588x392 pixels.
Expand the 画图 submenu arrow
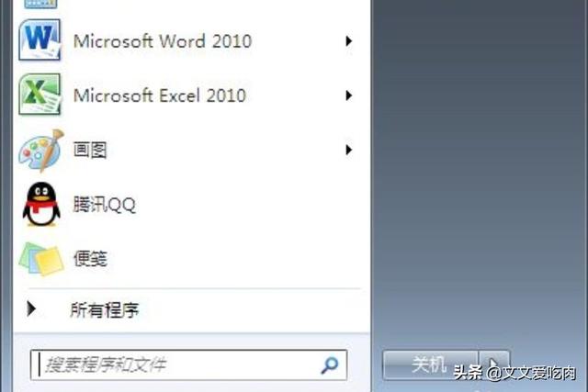pyautogui.click(x=348, y=150)
